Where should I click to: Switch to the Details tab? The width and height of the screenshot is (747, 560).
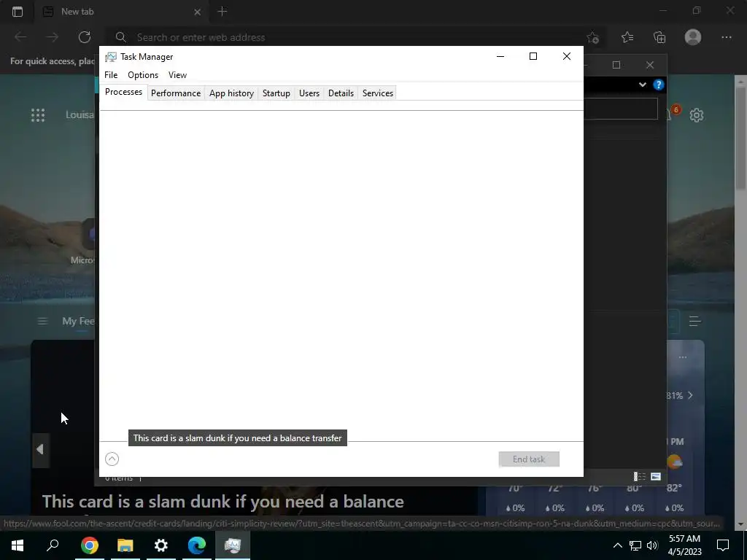[341, 93]
